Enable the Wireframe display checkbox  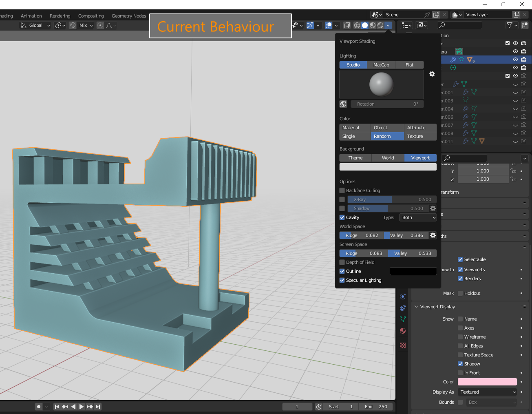pyautogui.click(x=460, y=337)
